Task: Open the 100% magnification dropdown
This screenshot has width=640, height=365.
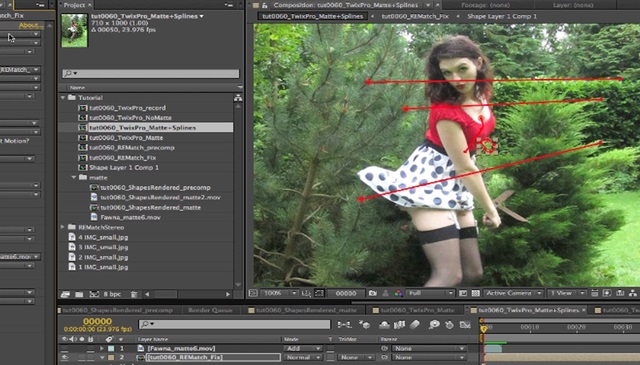Action: coord(280,293)
